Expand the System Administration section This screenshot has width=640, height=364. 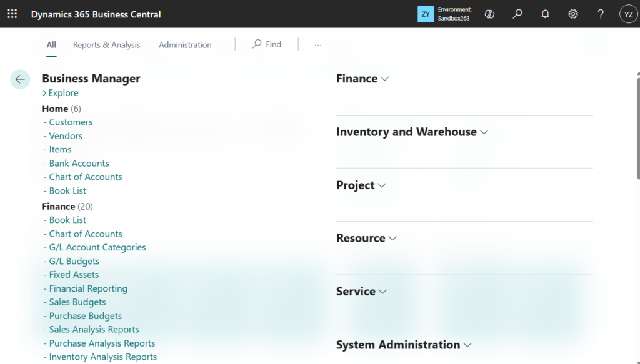point(467,345)
